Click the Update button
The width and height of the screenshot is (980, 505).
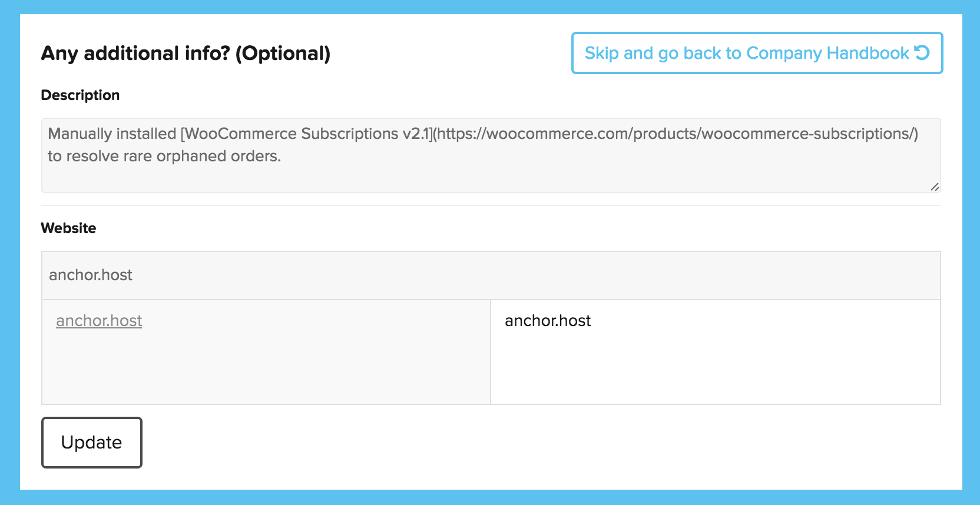pyautogui.click(x=92, y=443)
